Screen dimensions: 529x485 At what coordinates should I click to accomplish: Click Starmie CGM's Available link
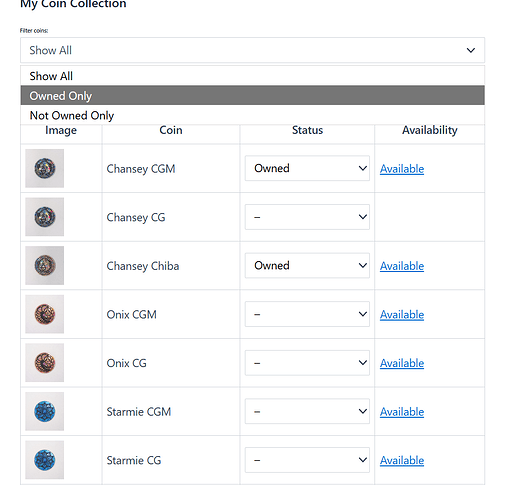click(402, 411)
